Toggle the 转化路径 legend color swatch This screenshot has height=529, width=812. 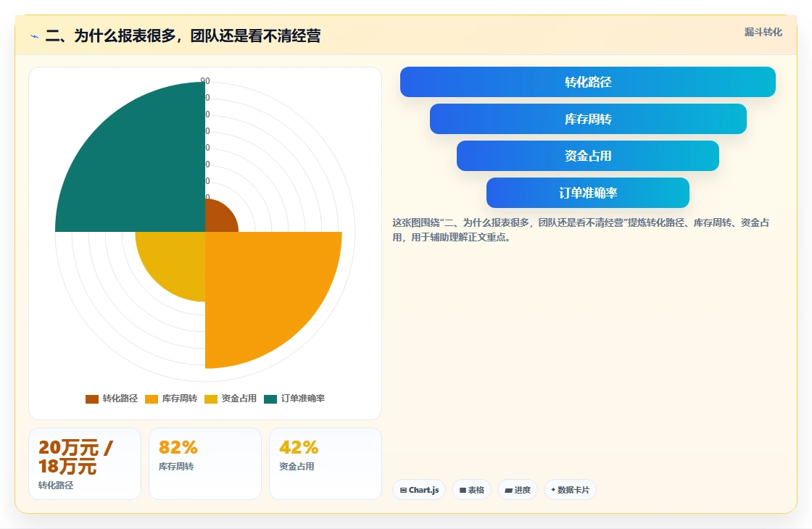(x=91, y=399)
